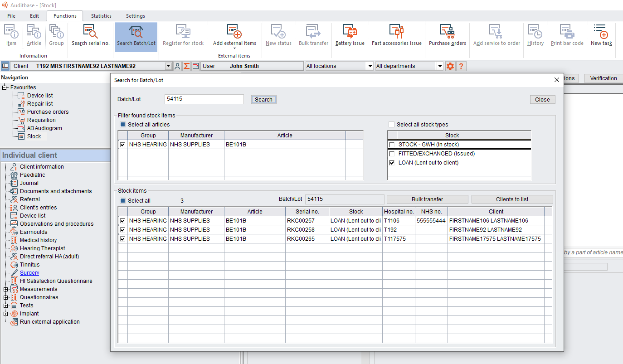The image size is (623, 364).
Task: Click the Search button in dialog
Action: coord(263,100)
